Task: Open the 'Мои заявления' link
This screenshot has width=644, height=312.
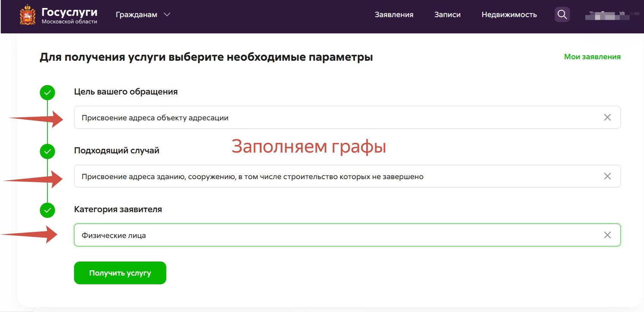Action: (x=592, y=57)
